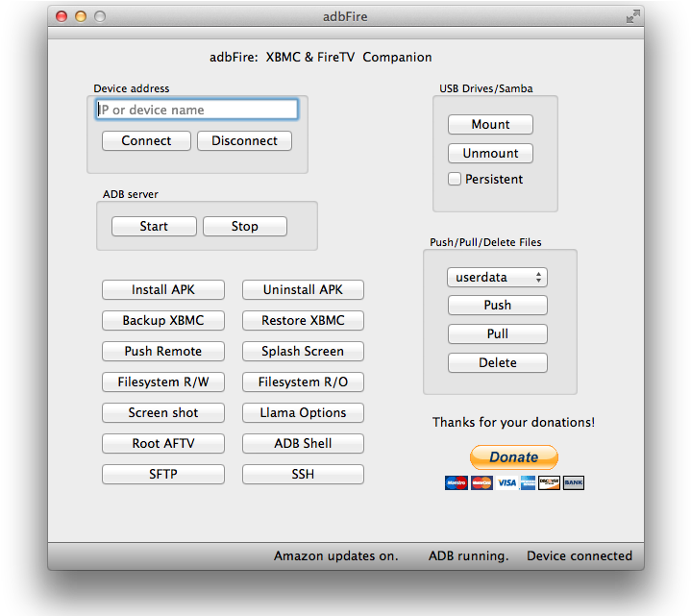Set Filesystem R/W
Image resolution: width=691 pixels, height=616 pixels.
coord(163,382)
